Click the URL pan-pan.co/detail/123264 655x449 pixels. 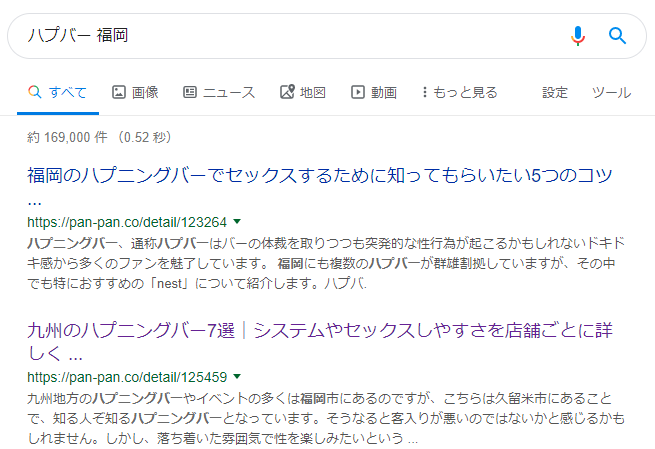(x=127, y=222)
